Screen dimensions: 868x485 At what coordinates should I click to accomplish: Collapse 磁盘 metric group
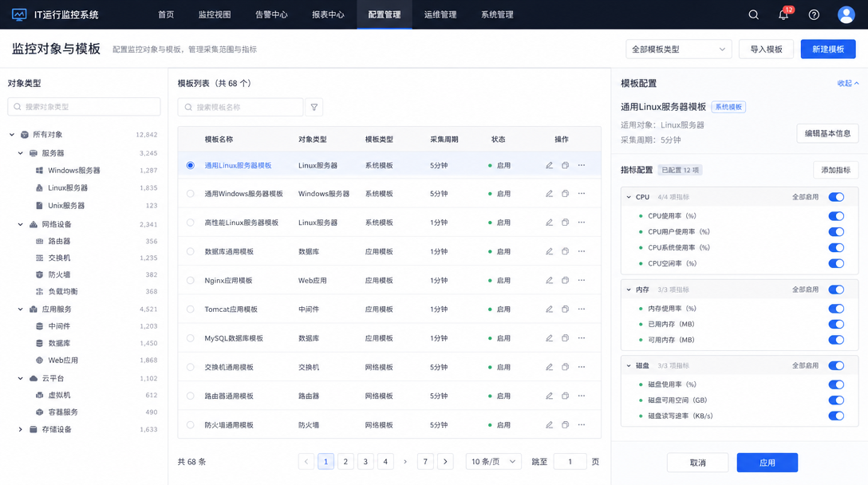(x=629, y=365)
